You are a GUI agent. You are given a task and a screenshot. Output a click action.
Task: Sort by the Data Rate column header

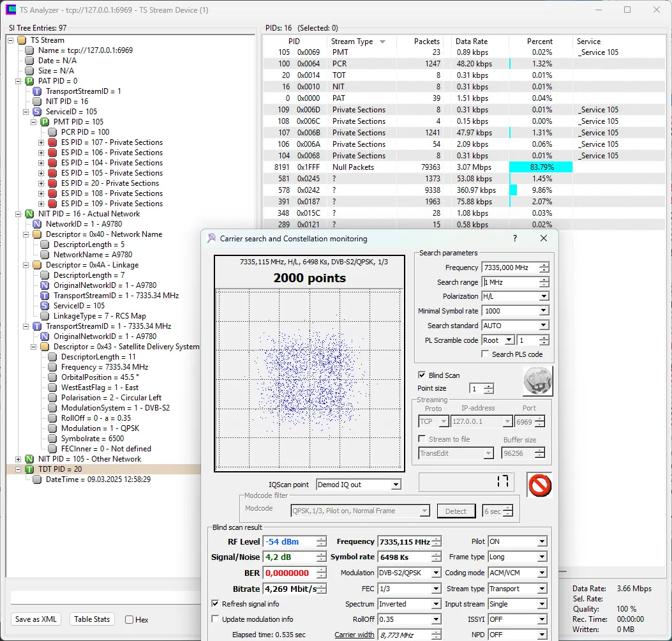471,41
